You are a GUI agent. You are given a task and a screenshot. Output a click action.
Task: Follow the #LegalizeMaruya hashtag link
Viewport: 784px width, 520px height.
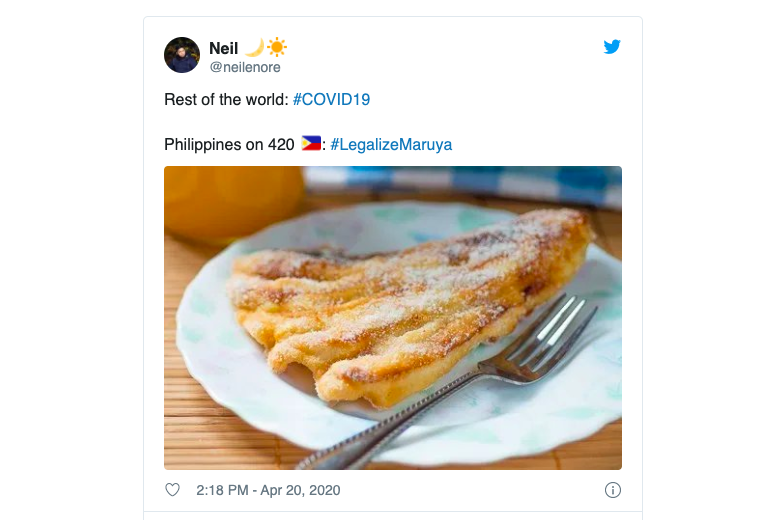(391, 144)
